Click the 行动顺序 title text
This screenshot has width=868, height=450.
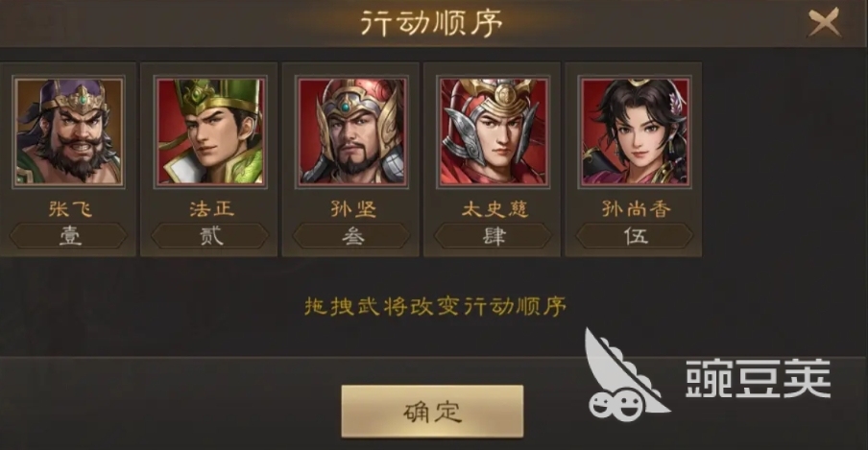point(432,23)
